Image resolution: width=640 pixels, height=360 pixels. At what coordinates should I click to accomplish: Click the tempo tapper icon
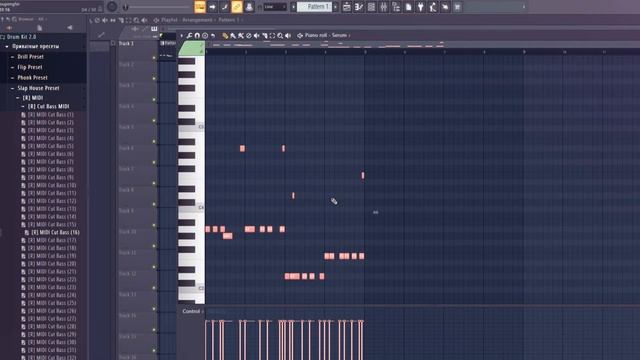coord(433,7)
